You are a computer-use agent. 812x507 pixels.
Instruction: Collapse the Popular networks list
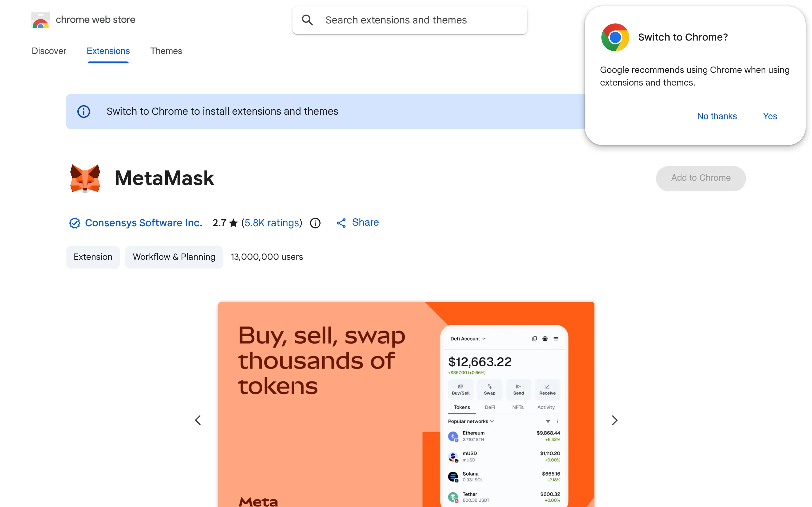click(x=492, y=421)
